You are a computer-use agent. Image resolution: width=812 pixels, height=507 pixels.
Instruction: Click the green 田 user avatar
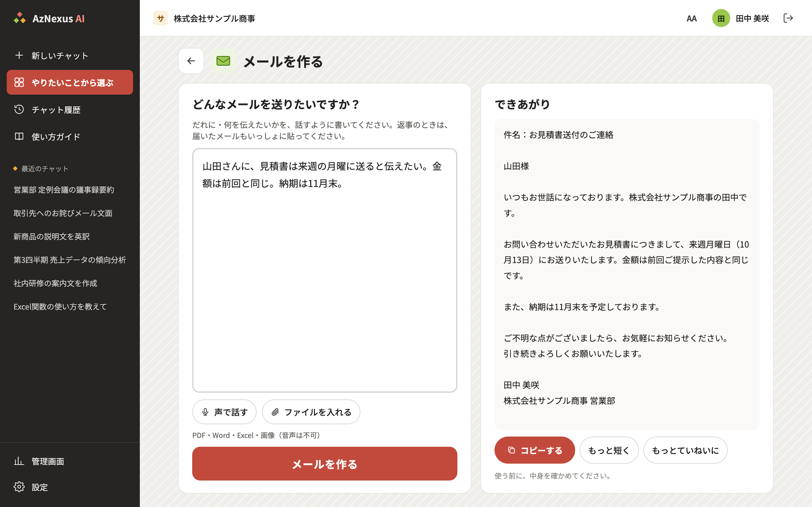click(721, 18)
